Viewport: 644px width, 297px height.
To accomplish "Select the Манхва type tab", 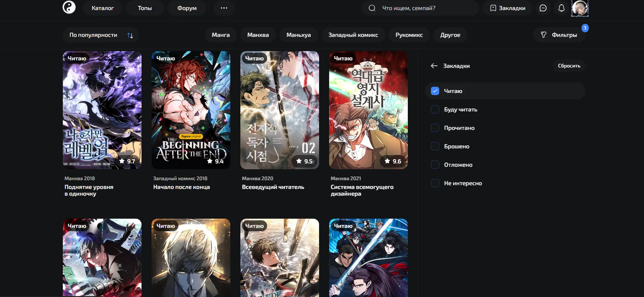I will pyautogui.click(x=258, y=35).
